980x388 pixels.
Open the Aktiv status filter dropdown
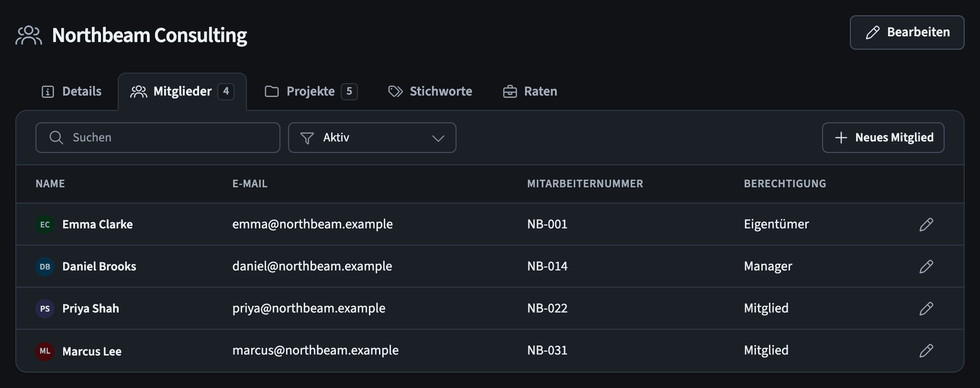(372, 138)
